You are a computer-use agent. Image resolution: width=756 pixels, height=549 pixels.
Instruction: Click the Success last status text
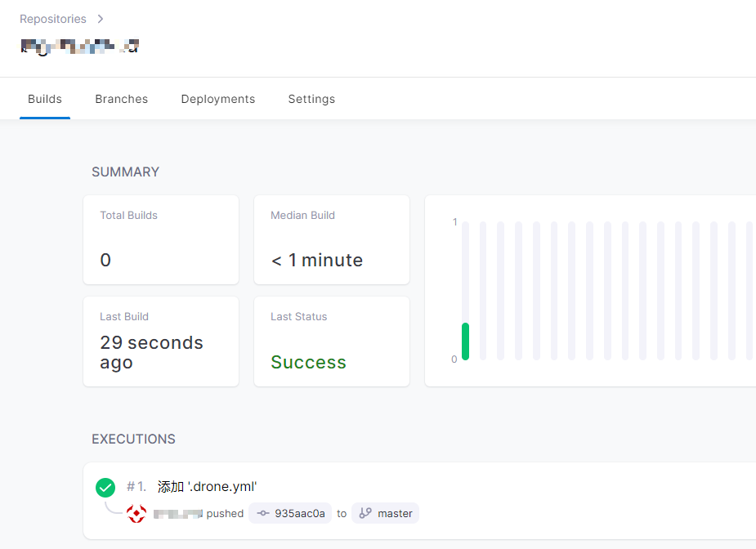(x=309, y=362)
